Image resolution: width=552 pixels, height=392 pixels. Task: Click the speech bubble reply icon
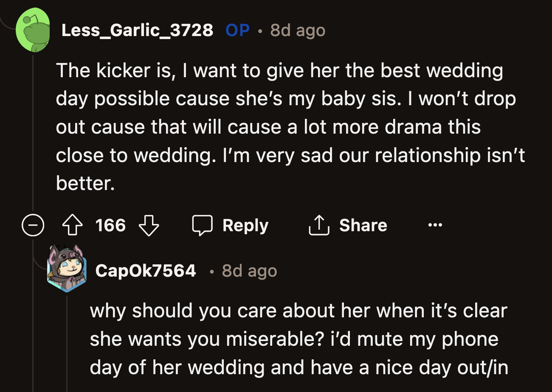coord(202,225)
